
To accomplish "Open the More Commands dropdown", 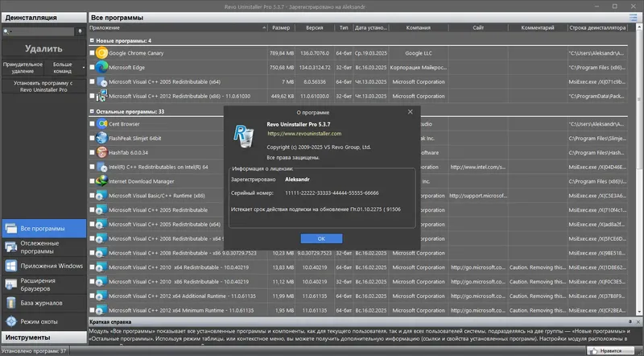I will click(64, 68).
